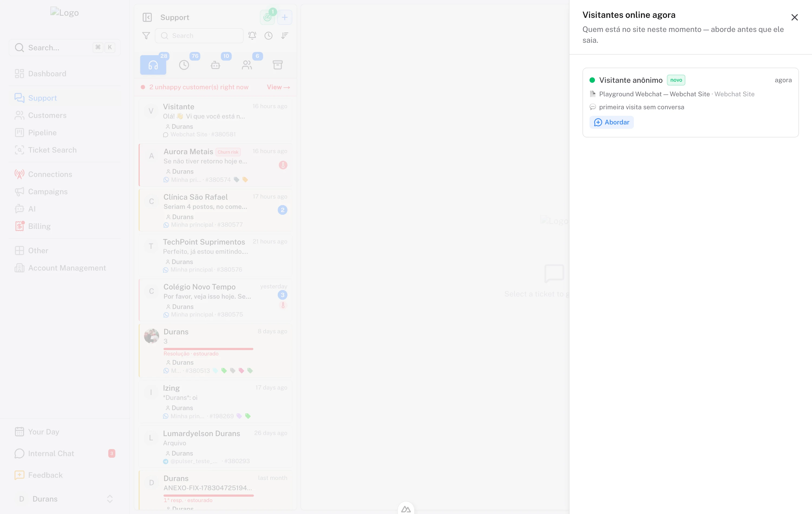Open Pipeline in the sidebar

(65, 133)
